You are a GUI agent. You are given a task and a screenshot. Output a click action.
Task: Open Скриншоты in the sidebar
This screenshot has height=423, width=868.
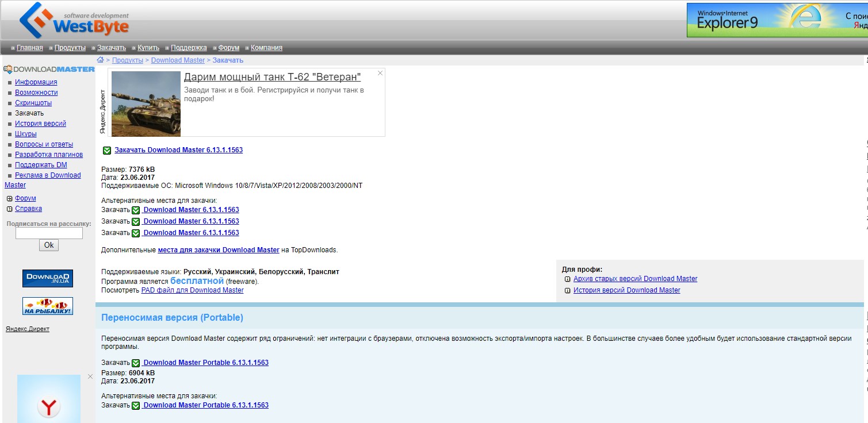click(33, 103)
